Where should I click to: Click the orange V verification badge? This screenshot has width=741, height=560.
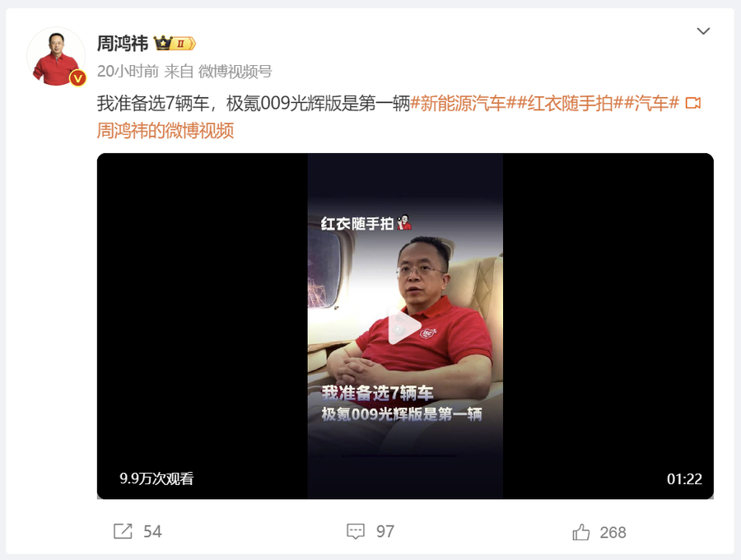78,78
